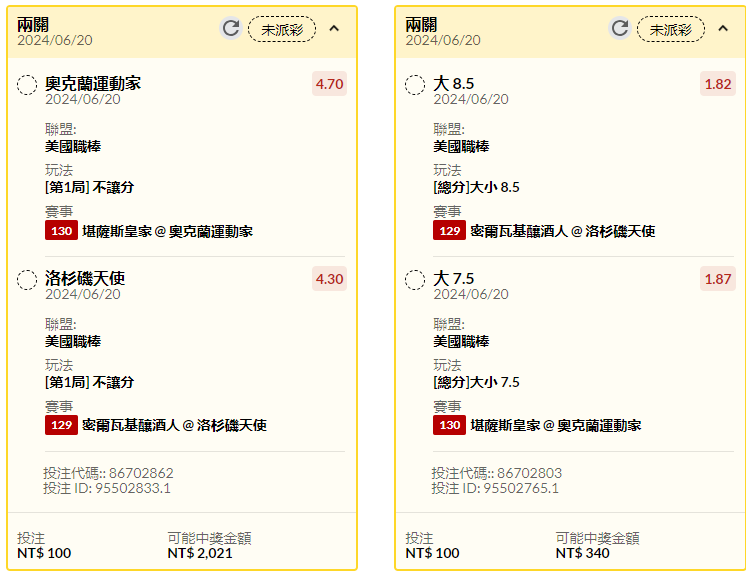Screen dimensions: 746x571
Task: Click 大 7.5 selection title
Action: pos(454,278)
